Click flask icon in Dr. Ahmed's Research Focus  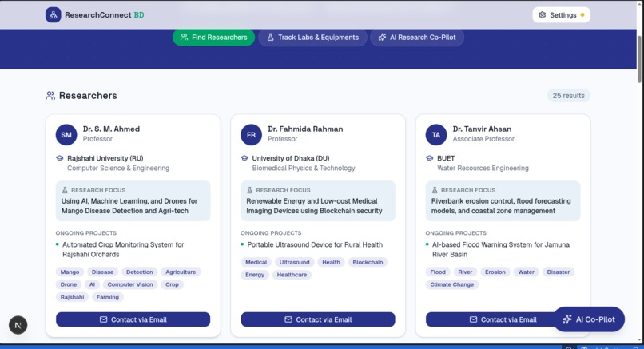(x=65, y=190)
